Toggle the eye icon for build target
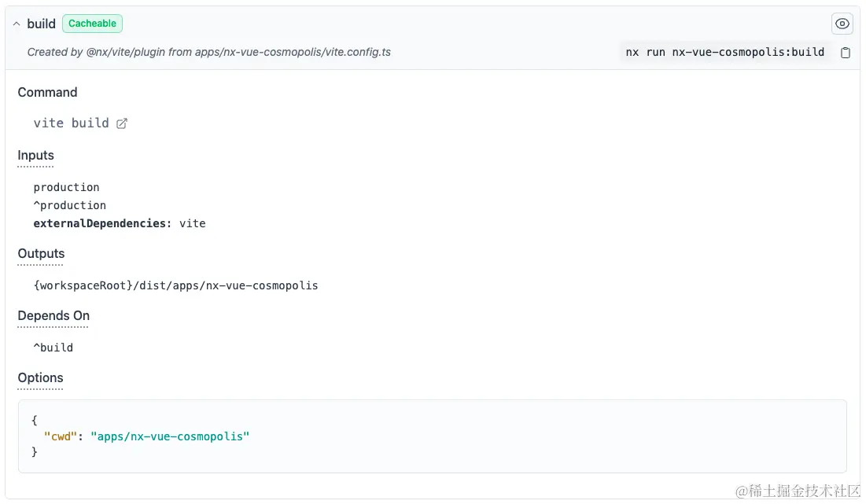Image resolution: width=866 pixels, height=504 pixels. point(842,24)
